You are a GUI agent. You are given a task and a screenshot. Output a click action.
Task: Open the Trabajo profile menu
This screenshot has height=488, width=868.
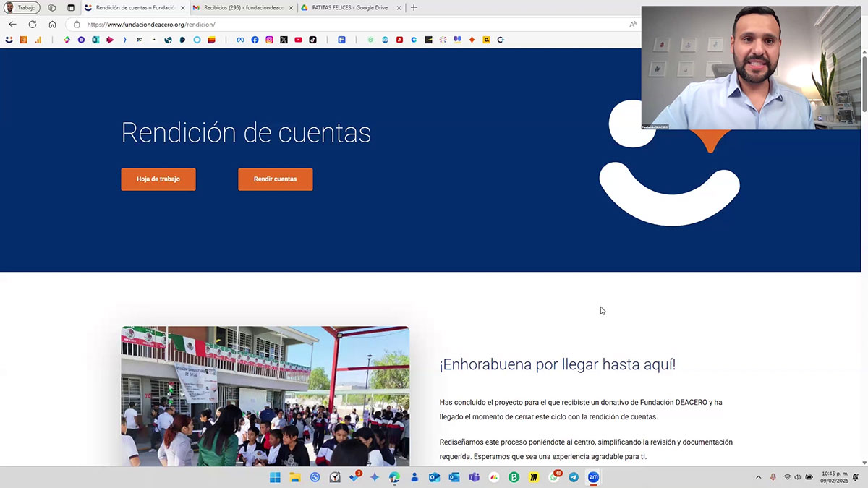21,8
